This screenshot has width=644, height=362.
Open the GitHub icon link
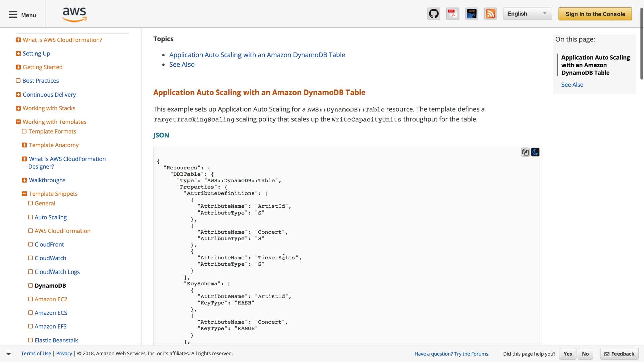click(434, 14)
